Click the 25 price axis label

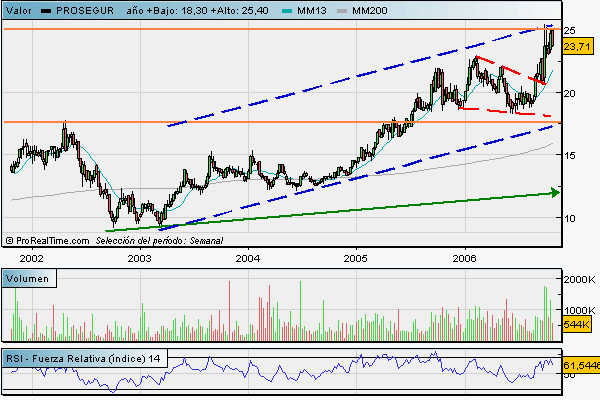569,31
